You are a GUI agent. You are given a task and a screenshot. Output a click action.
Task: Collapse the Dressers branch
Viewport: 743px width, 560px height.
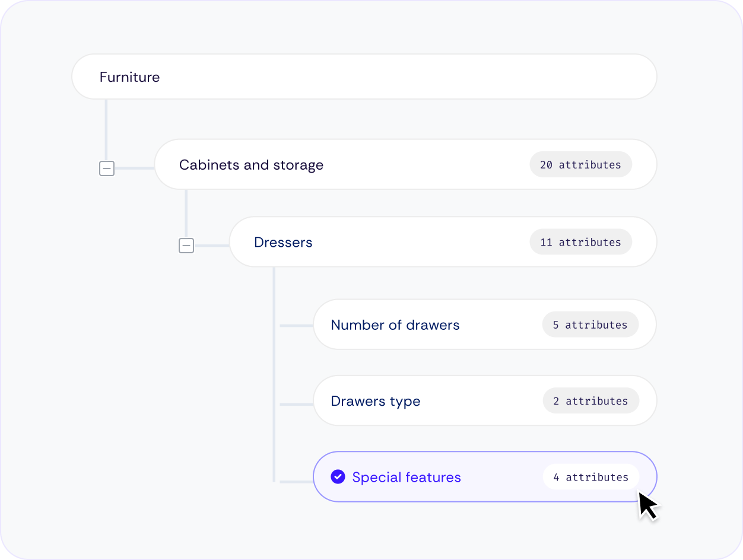pyautogui.click(x=186, y=246)
